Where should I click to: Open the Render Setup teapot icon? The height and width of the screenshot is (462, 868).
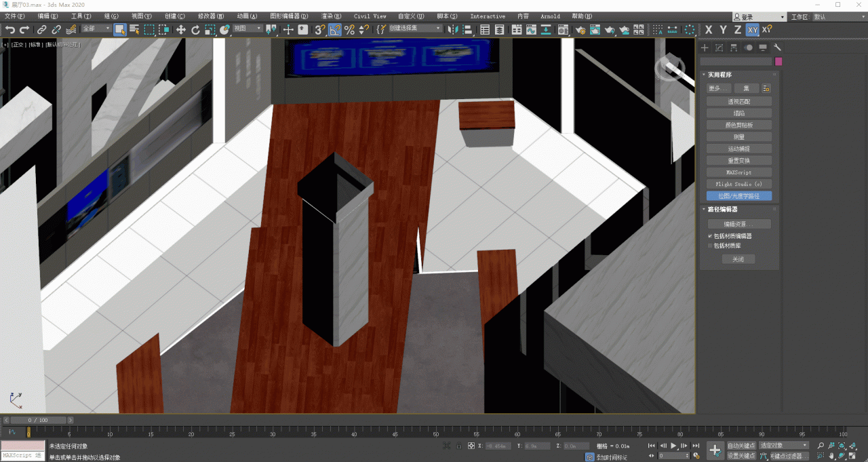(580, 29)
